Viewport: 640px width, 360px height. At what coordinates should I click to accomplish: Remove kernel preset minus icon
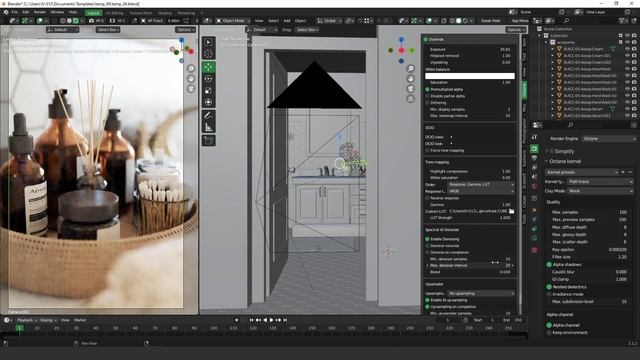point(630,172)
